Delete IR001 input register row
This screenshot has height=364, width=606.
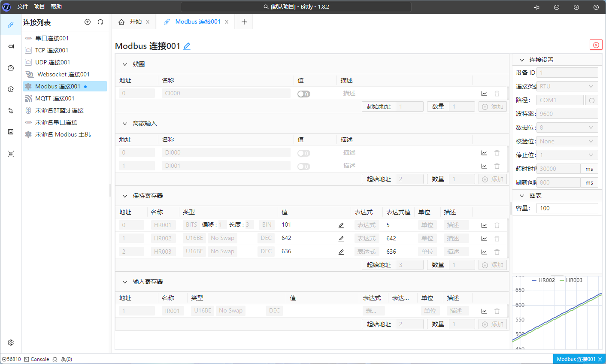click(497, 311)
